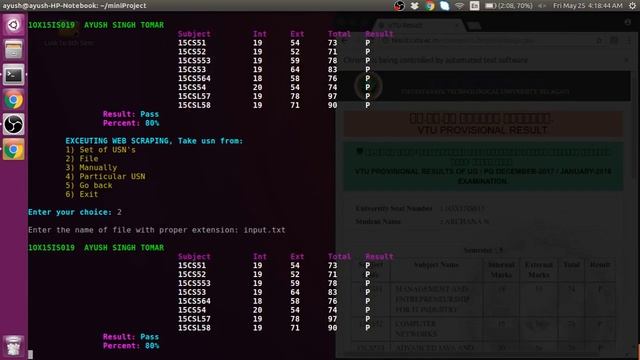Click the OBS indicator in top panel
This screenshot has height=360, width=640.
(399, 6)
